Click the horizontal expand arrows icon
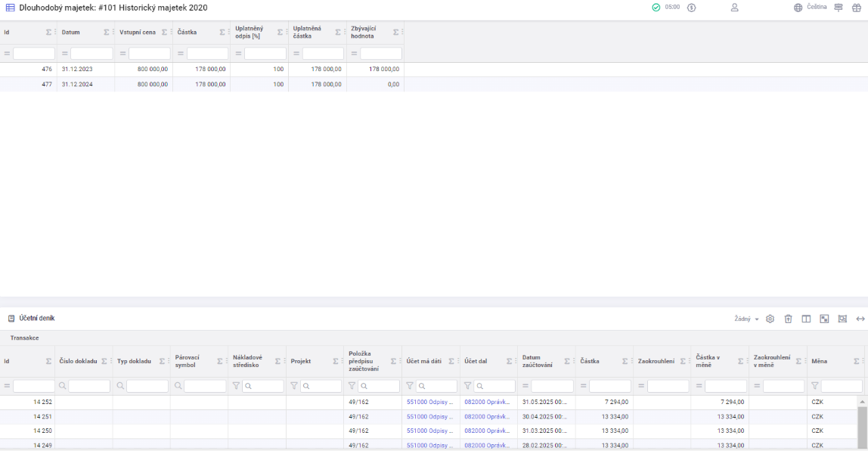The image size is (868, 451). (x=860, y=319)
